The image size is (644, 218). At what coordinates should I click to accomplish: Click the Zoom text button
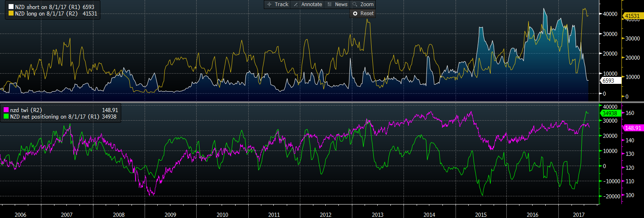(x=367, y=4)
